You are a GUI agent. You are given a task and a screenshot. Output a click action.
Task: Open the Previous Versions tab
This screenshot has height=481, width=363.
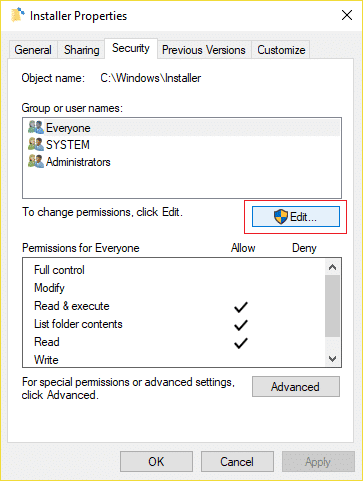click(x=204, y=50)
